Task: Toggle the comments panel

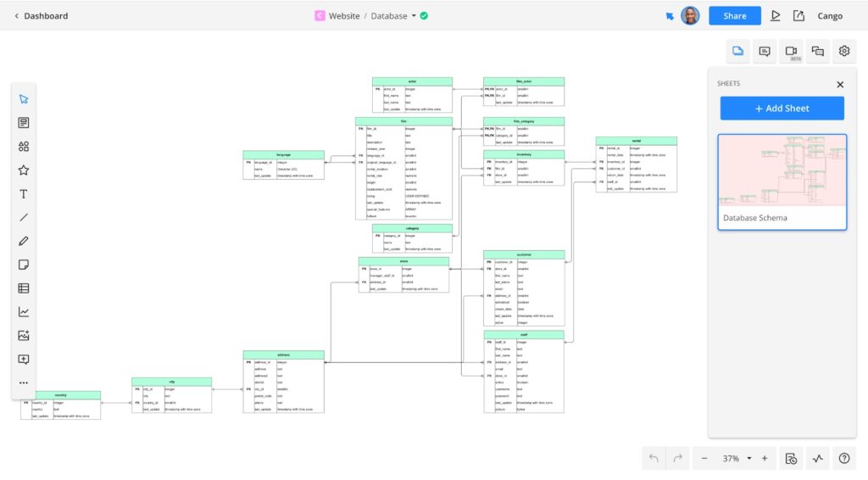Action: 765,51
